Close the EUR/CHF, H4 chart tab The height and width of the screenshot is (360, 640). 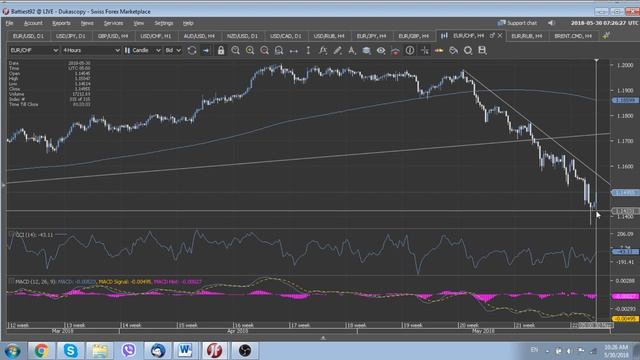click(x=500, y=36)
